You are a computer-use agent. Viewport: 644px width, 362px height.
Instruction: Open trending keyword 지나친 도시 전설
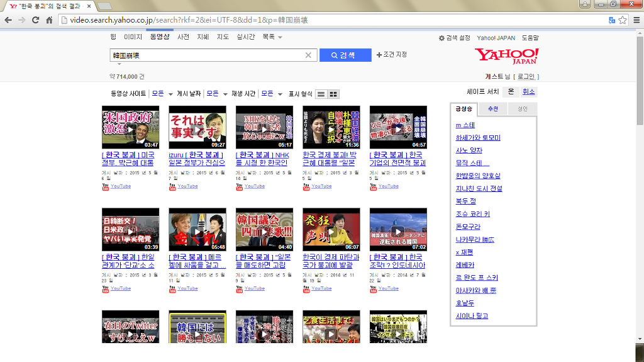(479, 188)
